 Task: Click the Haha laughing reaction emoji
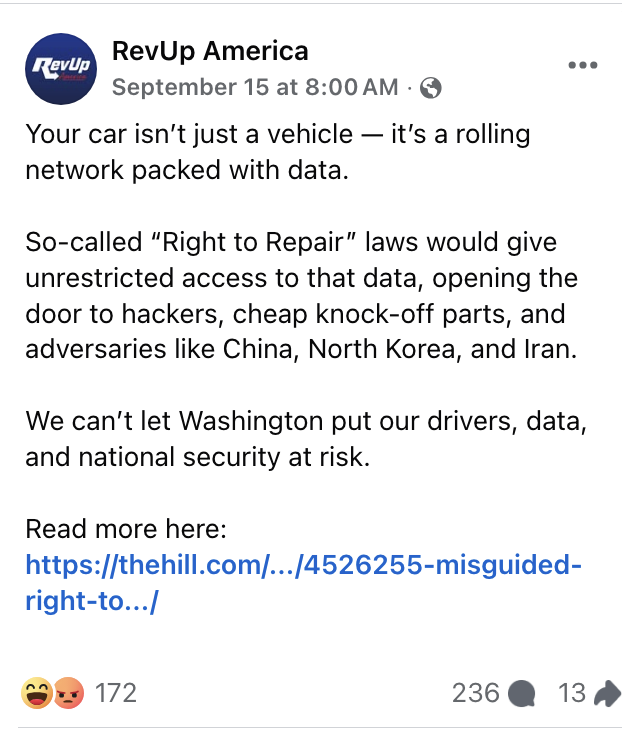[x=37, y=692]
